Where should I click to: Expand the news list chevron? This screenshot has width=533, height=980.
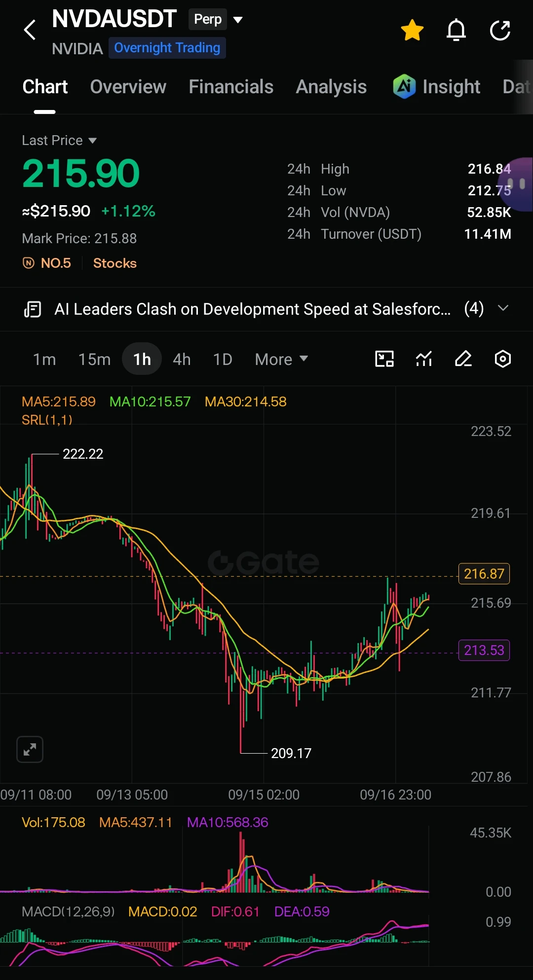[x=503, y=308]
